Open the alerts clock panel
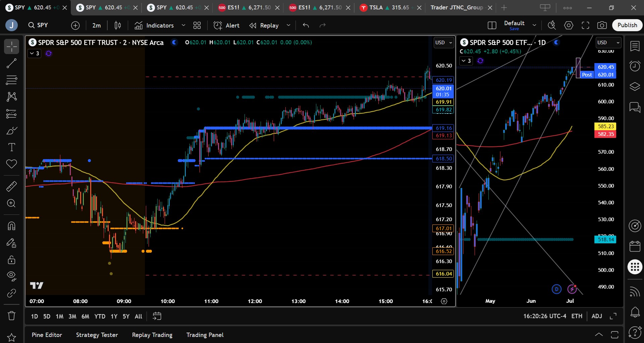The width and height of the screenshot is (644, 343). [635, 66]
